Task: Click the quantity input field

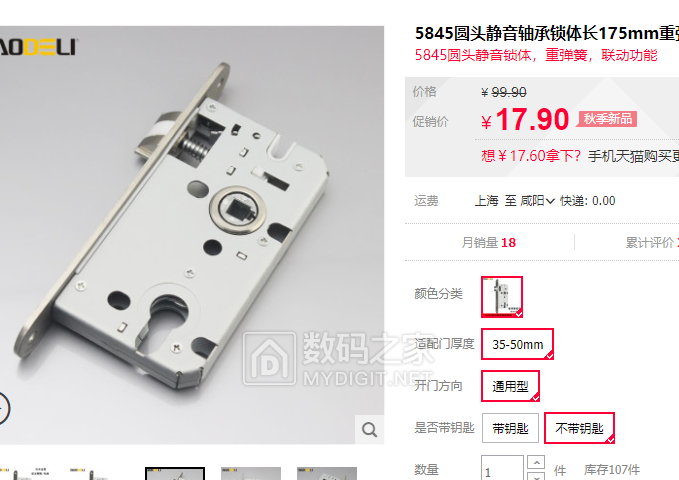Action: (x=502, y=469)
